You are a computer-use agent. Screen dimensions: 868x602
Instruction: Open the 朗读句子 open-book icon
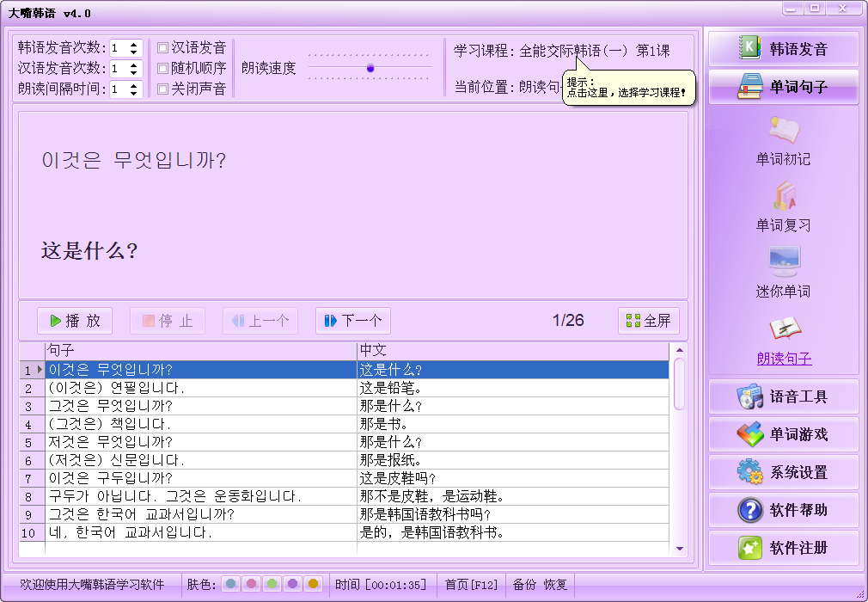point(785,328)
